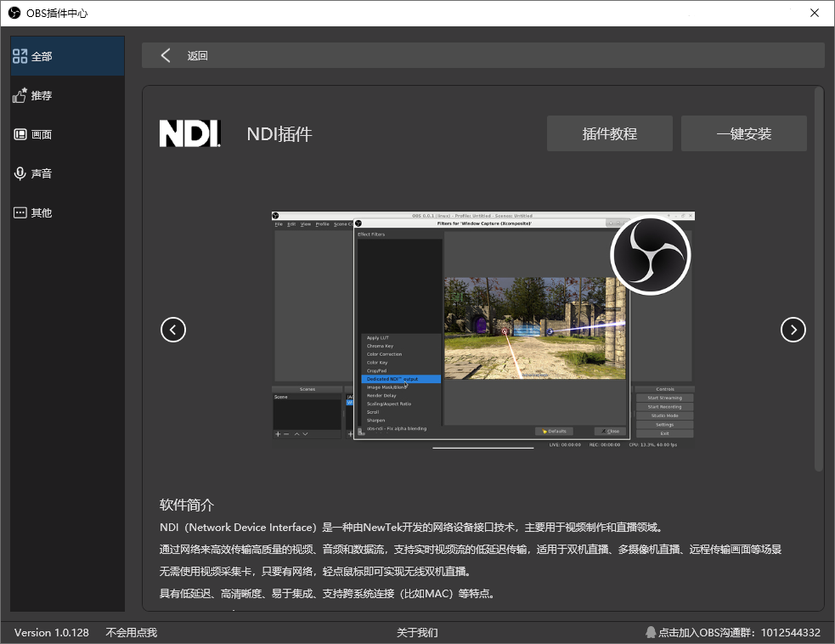Screen dimensions: 835x644
Task: Click the microphone icon beside 声音
Action: (20, 173)
